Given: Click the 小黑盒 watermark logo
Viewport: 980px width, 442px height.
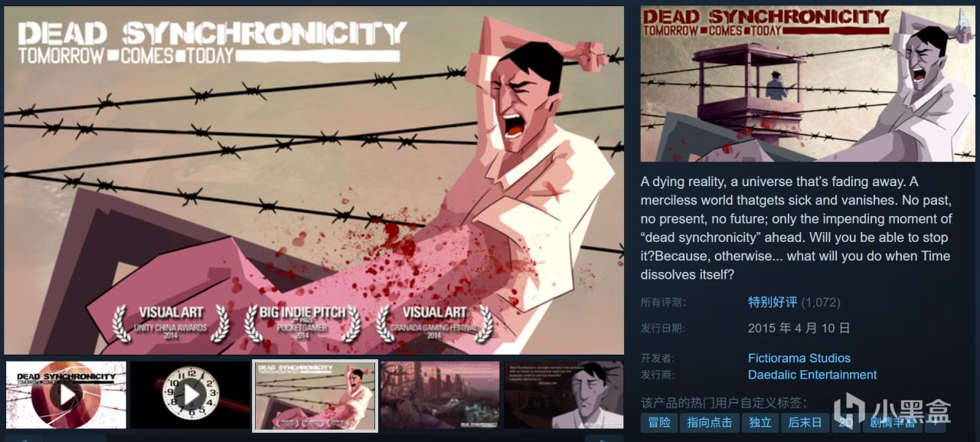Looking at the screenshot, I should pos(892,410).
